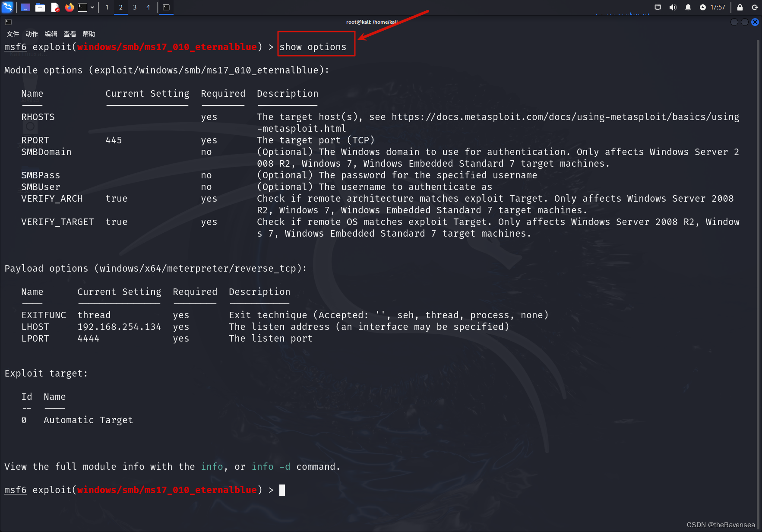Launch Firefox from the top panel
The height and width of the screenshot is (532, 762).
[69, 7]
